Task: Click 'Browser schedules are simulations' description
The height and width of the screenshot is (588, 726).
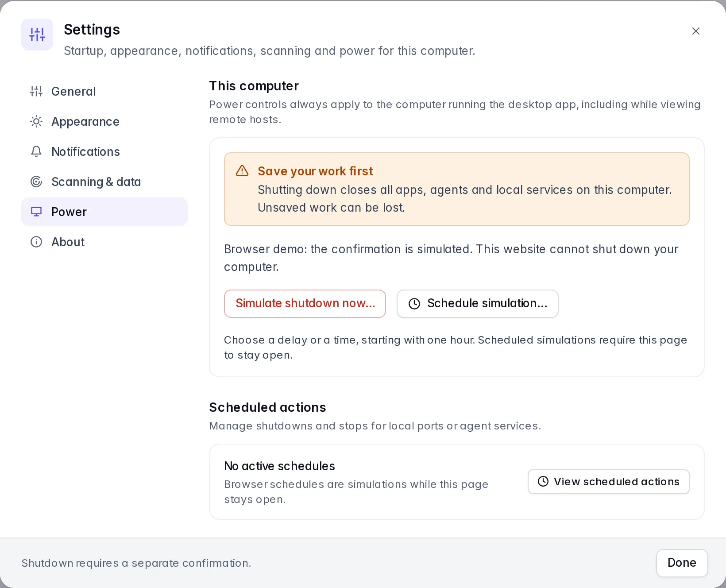Action: (x=356, y=492)
